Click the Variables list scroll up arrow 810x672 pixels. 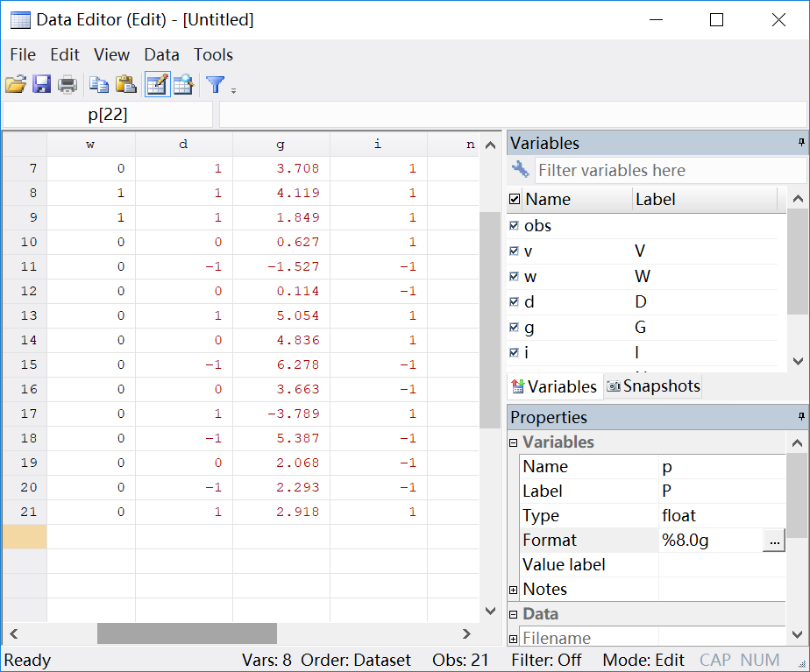pos(798,199)
